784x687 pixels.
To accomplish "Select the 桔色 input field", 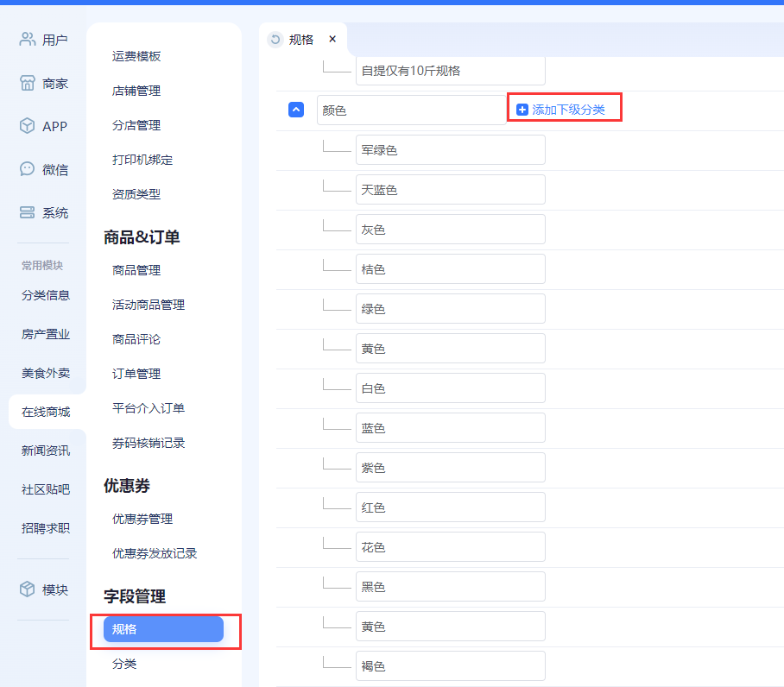I will click(x=451, y=269).
